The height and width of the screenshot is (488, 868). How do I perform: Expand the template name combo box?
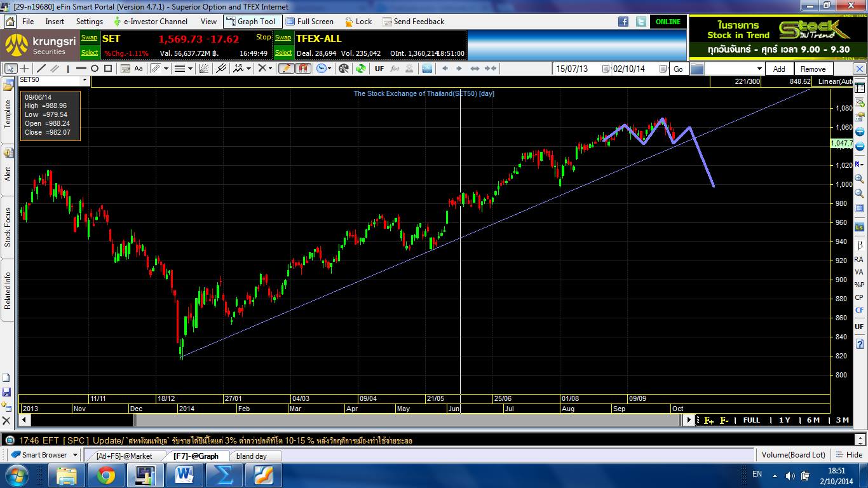759,69
